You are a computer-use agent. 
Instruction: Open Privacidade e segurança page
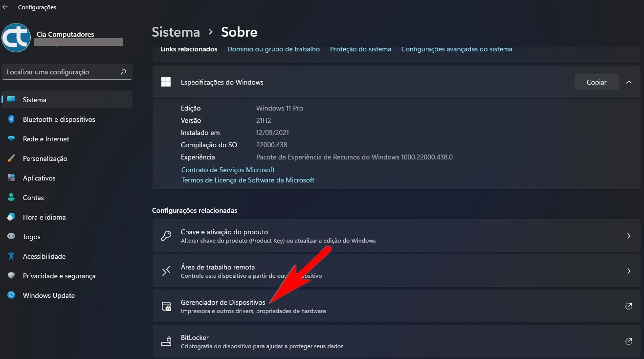tap(67, 276)
